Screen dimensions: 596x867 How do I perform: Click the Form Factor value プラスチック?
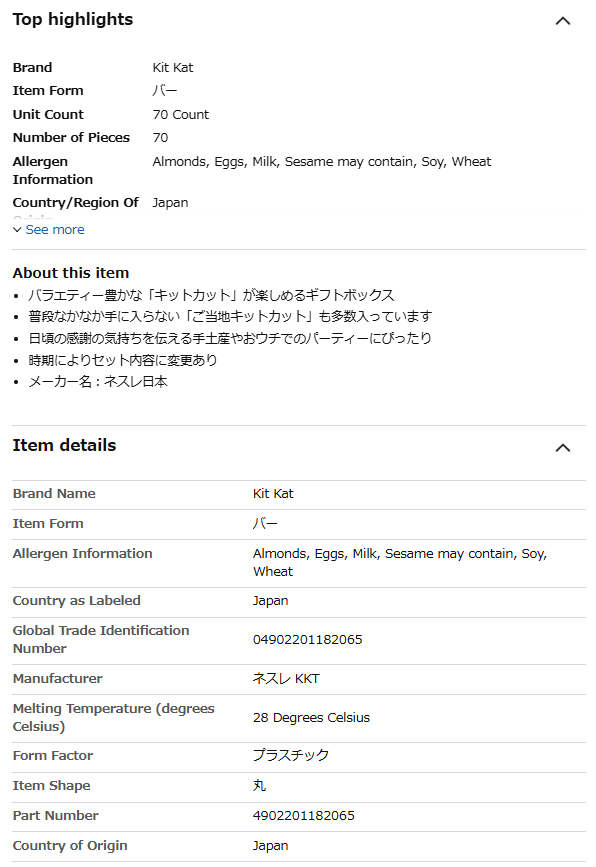coord(291,755)
